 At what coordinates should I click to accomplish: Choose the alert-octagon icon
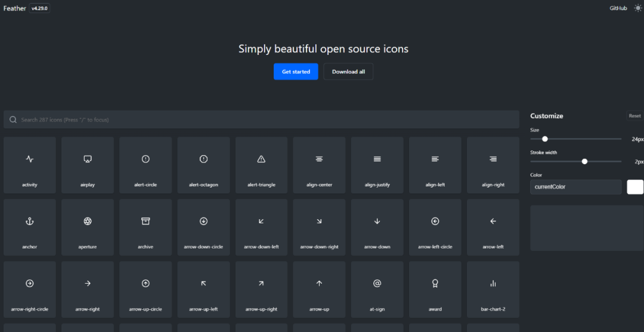[203, 165]
